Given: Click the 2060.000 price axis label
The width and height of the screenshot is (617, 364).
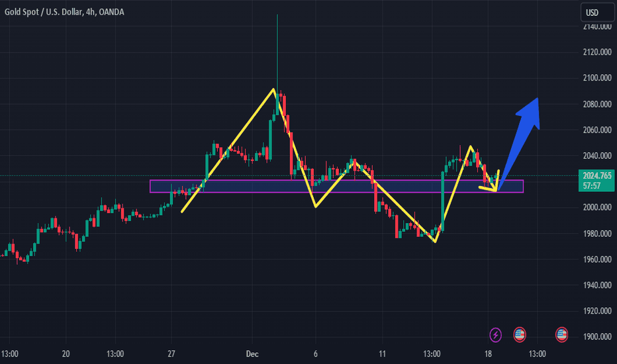Looking at the screenshot, I should (x=597, y=130).
